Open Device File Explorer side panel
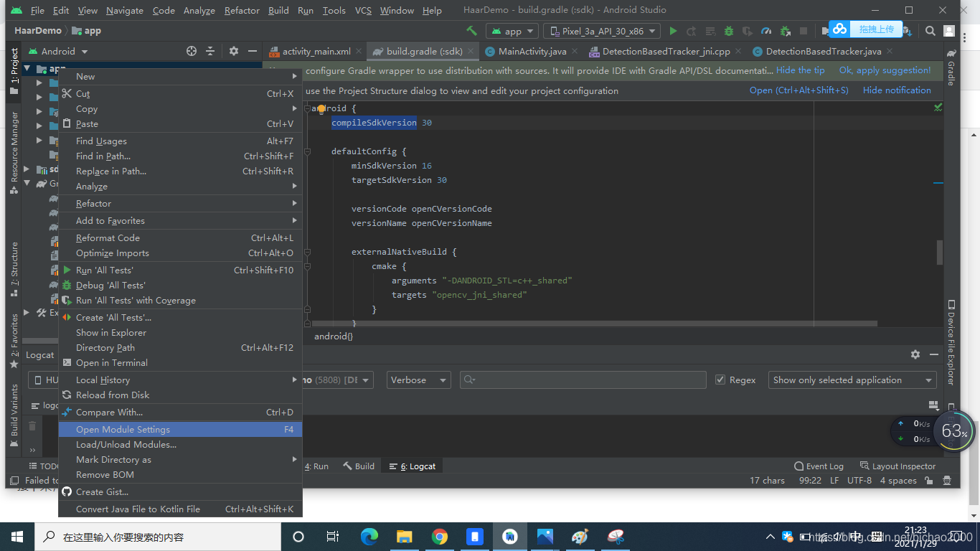Screen dimensions: 980x551 (951, 342)
